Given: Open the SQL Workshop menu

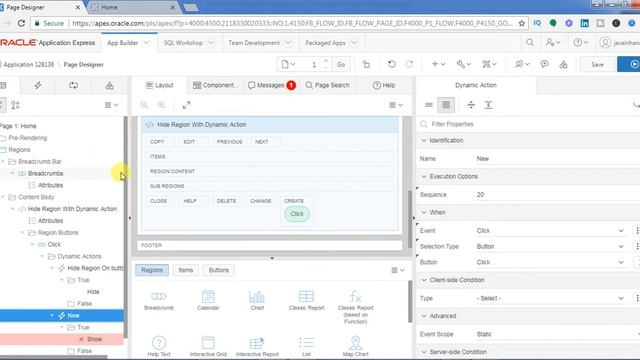Looking at the screenshot, I should coord(189,42).
